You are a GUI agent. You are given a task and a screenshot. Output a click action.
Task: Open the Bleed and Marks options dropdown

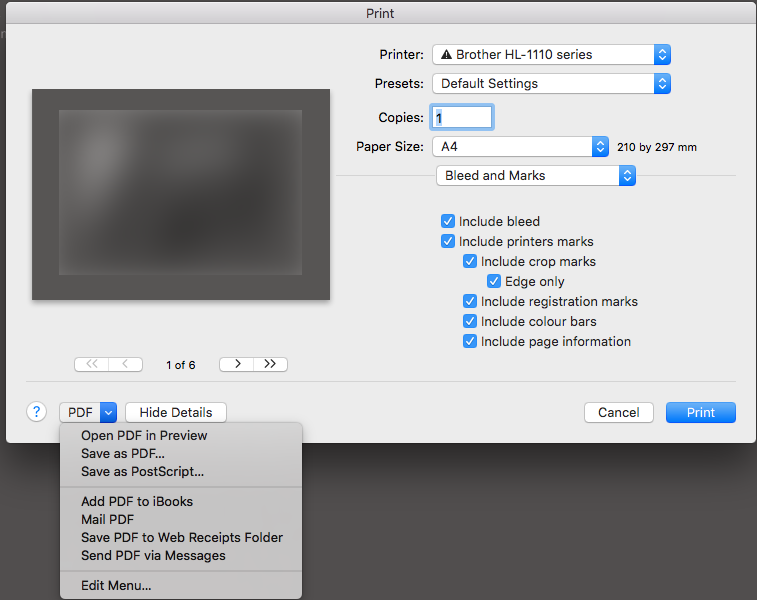(x=536, y=175)
